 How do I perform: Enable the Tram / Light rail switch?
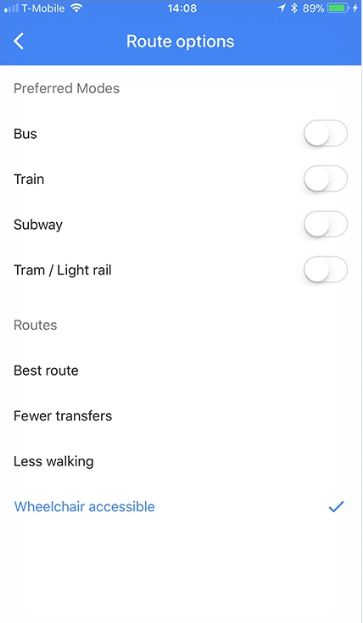tap(326, 270)
